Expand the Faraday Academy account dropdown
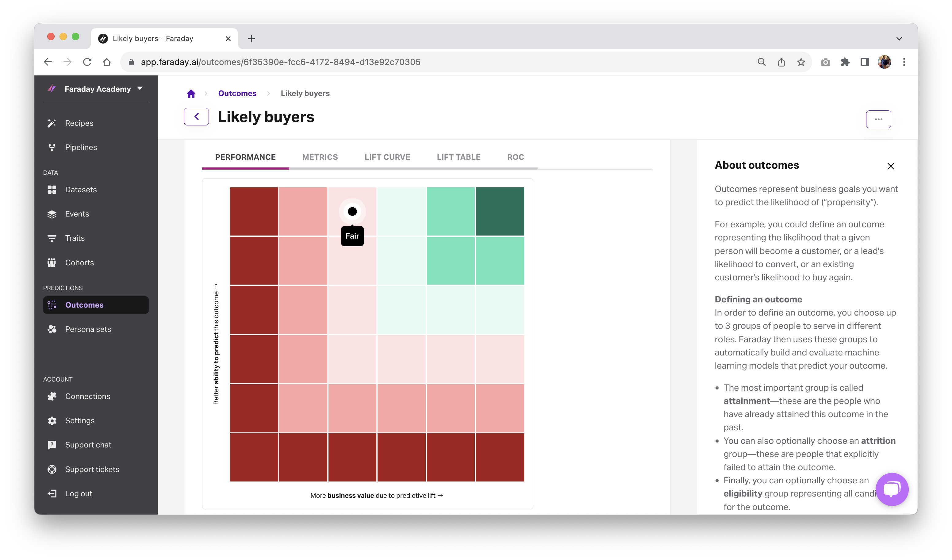Image resolution: width=952 pixels, height=560 pixels. click(x=140, y=88)
